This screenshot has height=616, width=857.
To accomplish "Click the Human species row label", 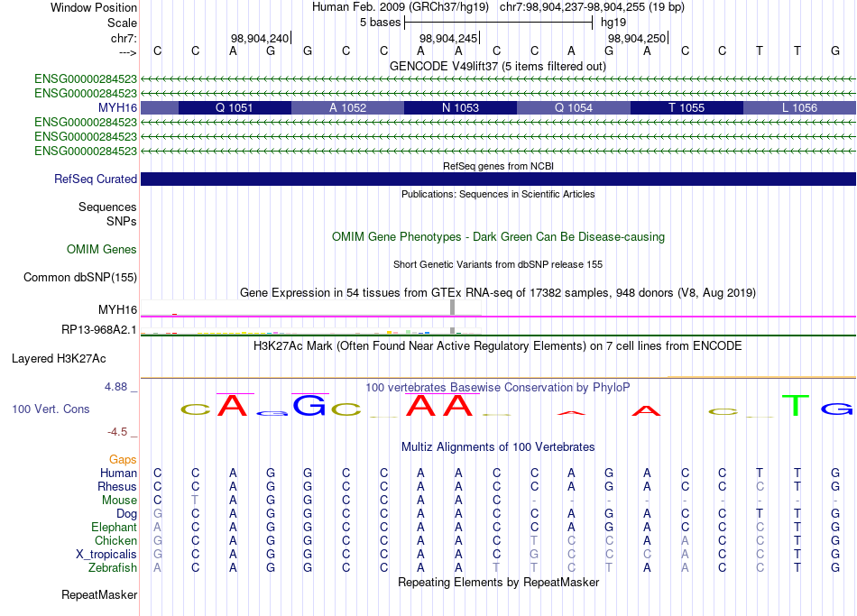I will tap(118, 473).
